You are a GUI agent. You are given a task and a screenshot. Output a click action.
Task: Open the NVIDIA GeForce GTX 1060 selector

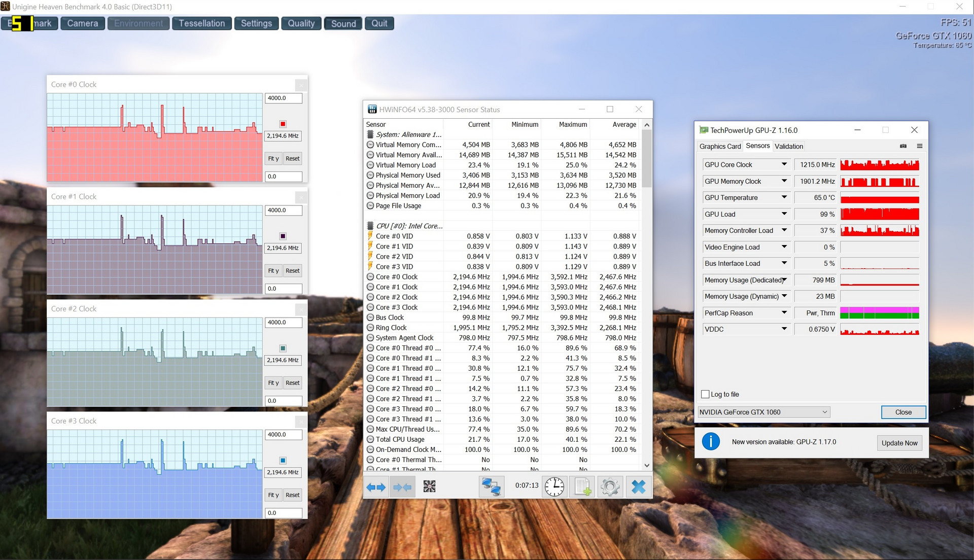tap(764, 412)
